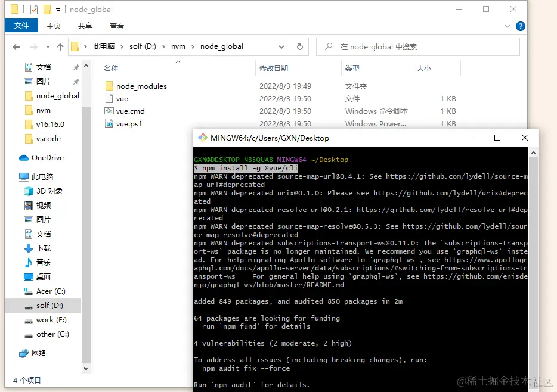Click modified date of node_modules row

[285, 86]
